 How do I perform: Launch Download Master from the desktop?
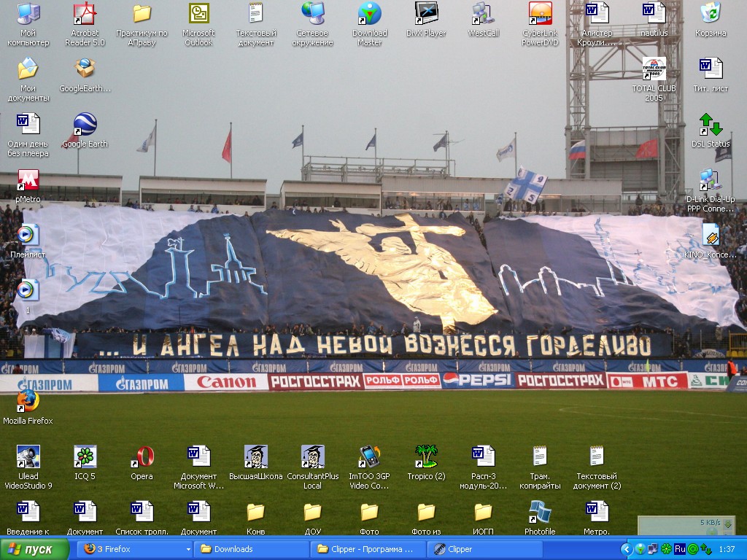369,14
